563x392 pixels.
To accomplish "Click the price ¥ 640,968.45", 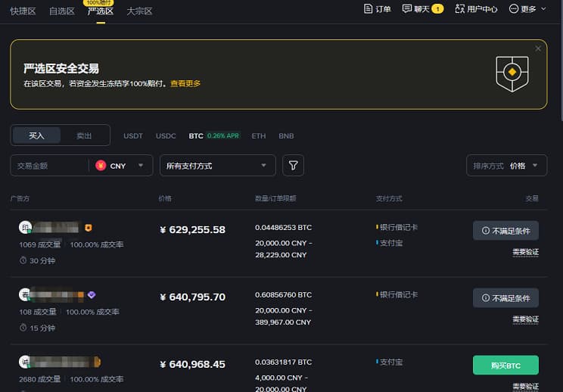I will (192, 364).
